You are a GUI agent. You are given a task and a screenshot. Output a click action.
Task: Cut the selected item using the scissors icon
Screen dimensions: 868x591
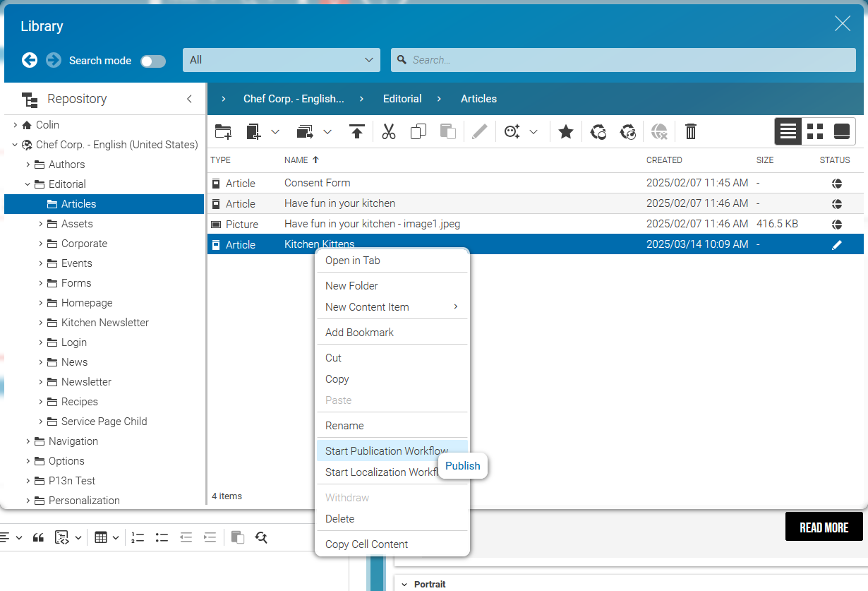coord(389,131)
